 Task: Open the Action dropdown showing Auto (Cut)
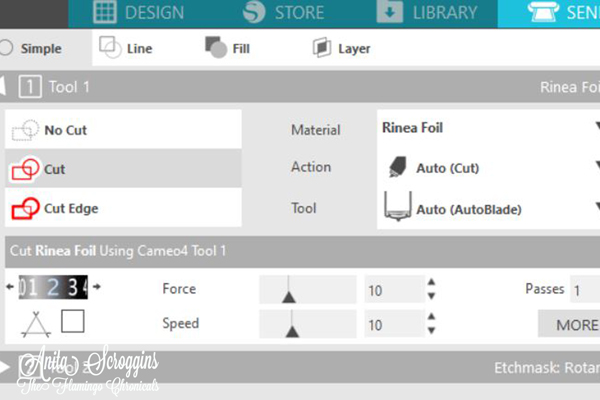click(x=488, y=168)
